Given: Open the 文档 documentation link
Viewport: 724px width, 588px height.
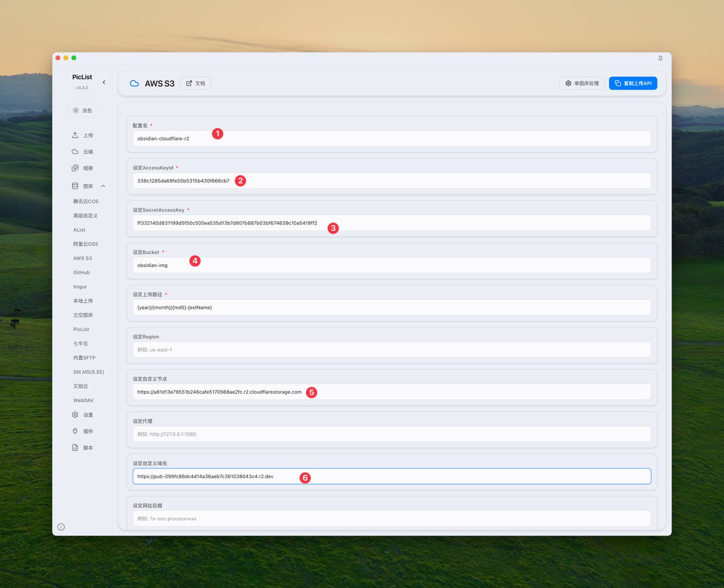Looking at the screenshot, I should click(195, 83).
